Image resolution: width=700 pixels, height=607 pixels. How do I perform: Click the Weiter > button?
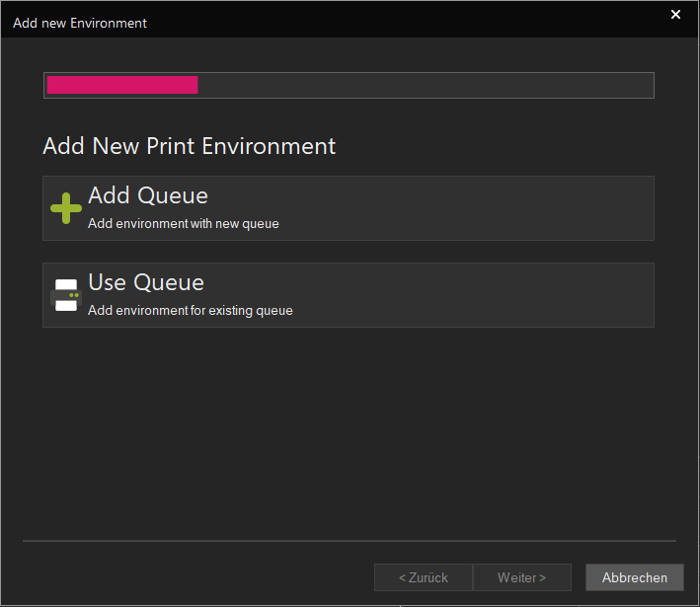tap(522, 577)
